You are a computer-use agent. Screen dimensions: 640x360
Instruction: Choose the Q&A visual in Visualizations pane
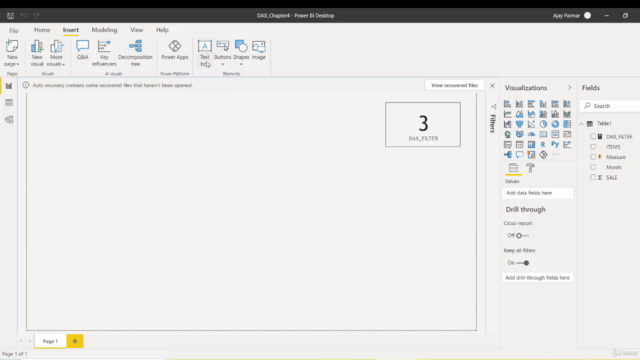[x=519, y=155]
